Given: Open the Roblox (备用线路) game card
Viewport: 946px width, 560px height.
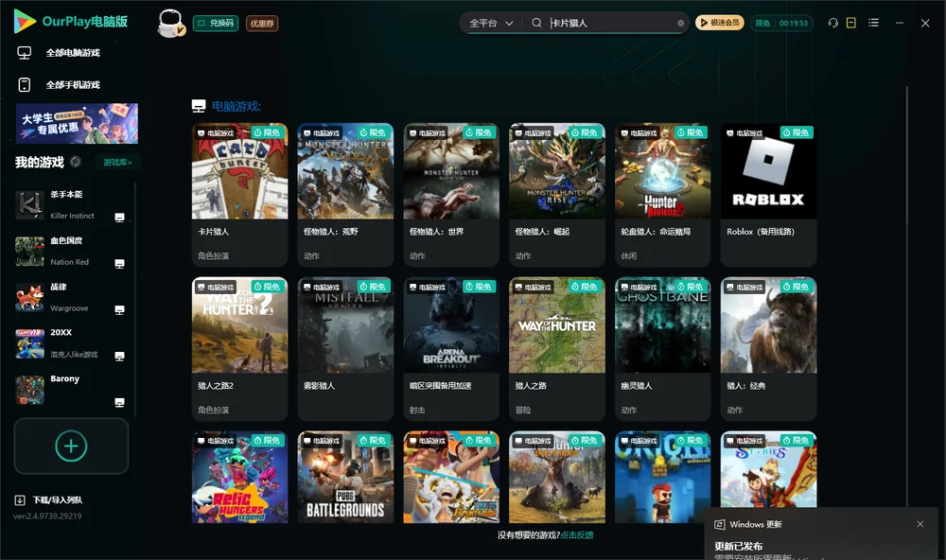Looking at the screenshot, I should tap(768, 195).
